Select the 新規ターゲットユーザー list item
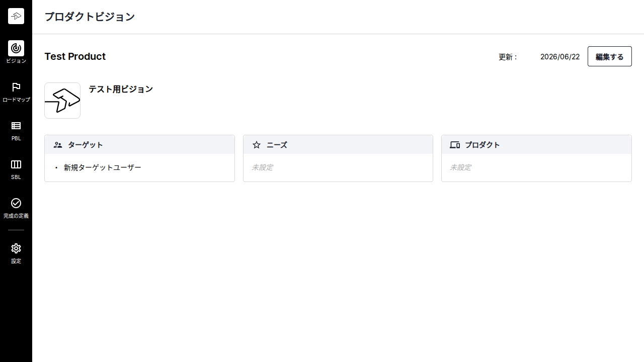The width and height of the screenshot is (644, 362). click(x=103, y=167)
